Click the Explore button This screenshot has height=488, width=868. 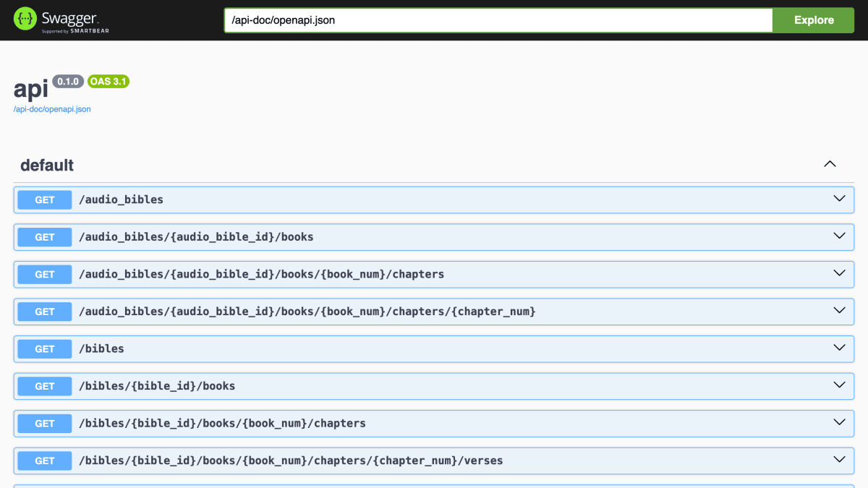(x=814, y=20)
